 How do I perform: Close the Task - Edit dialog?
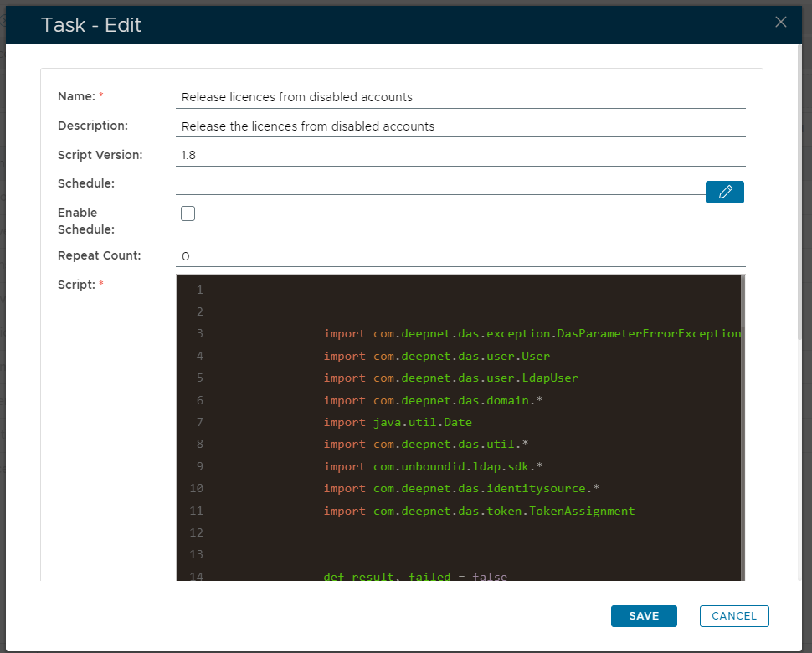pos(780,23)
